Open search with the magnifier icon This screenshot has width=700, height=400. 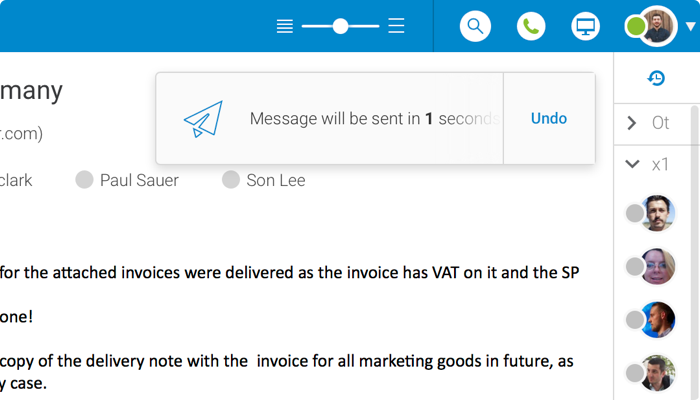pos(475,26)
